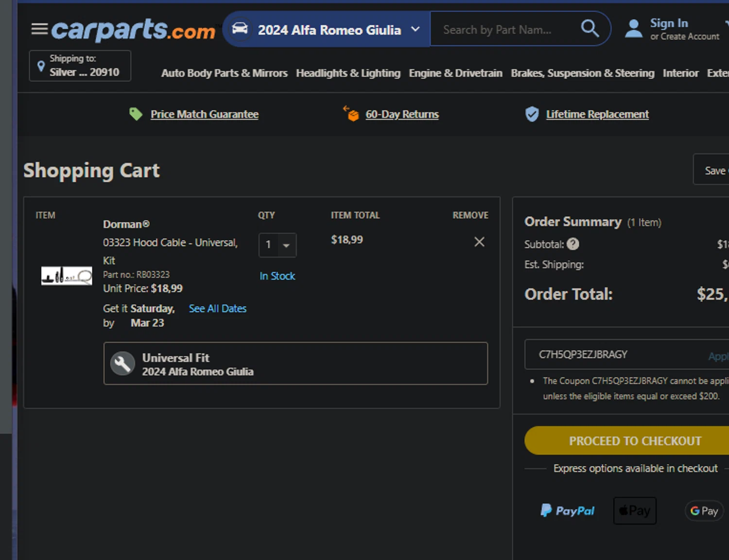Open the Sign In link
The image size is (729, 560).
669,23
